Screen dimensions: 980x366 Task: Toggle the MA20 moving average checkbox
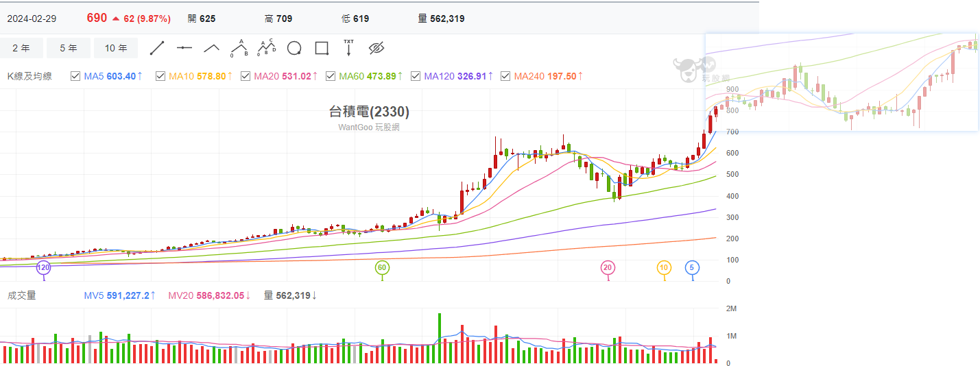tap(246, 76)
